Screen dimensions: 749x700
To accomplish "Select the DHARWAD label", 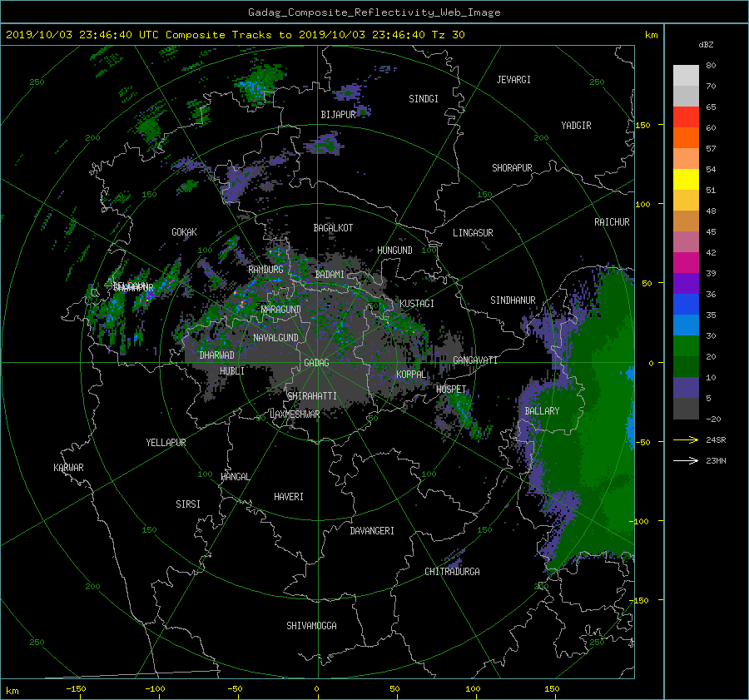I will (217, 355).
